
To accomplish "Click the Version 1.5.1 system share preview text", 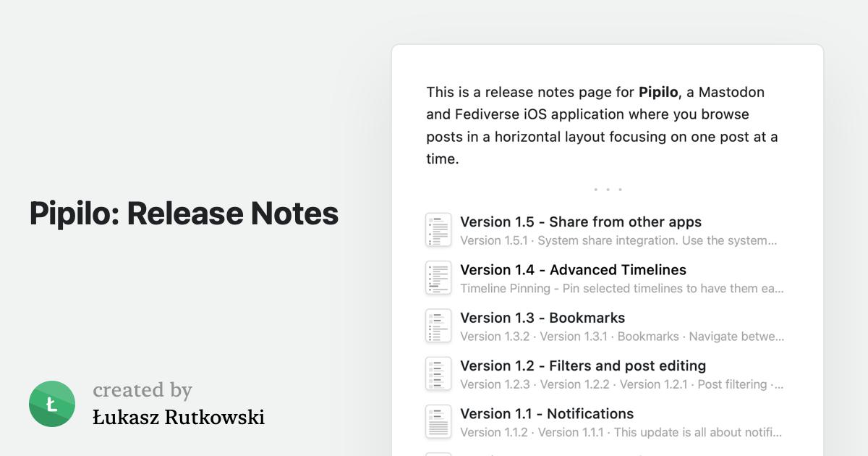I will coord(618,240).
